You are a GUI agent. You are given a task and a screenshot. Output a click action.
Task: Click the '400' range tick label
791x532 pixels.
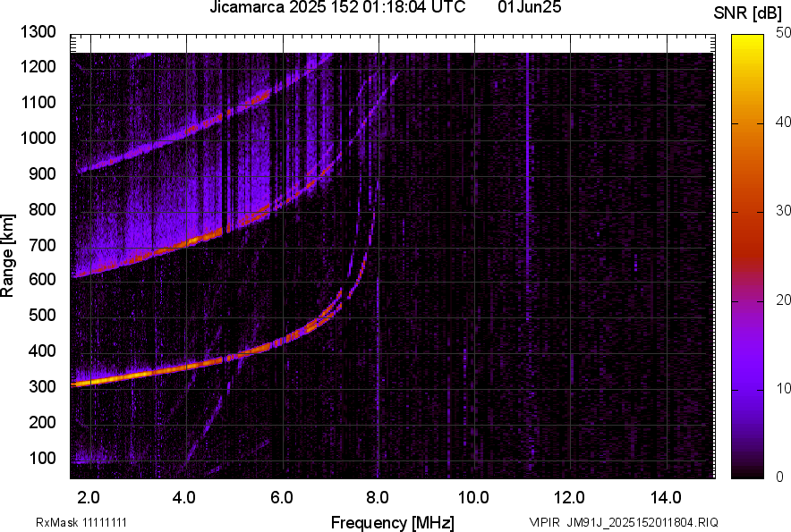42,350
